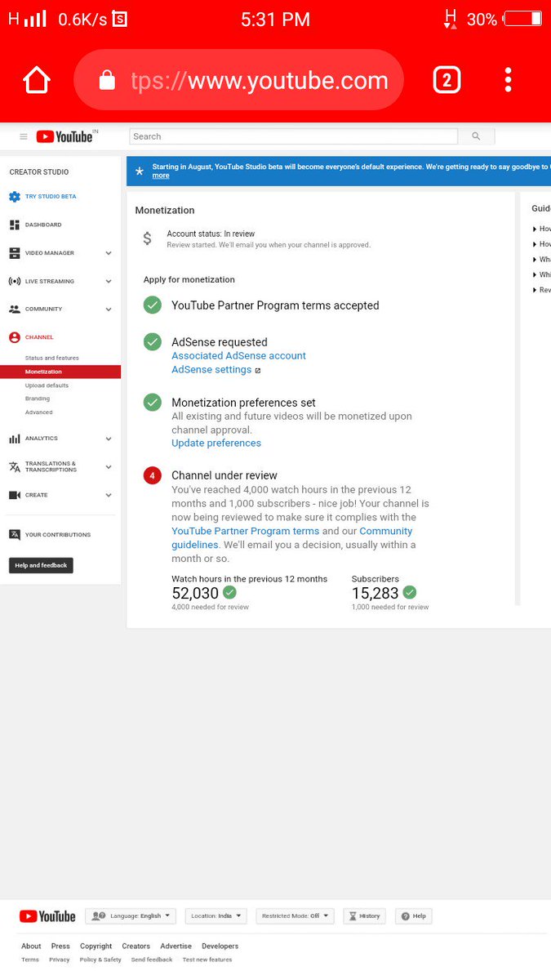Click the Create camera icon
Viewport: 551px width, 980px height.
pyautogui.click(x=15, y=495)
